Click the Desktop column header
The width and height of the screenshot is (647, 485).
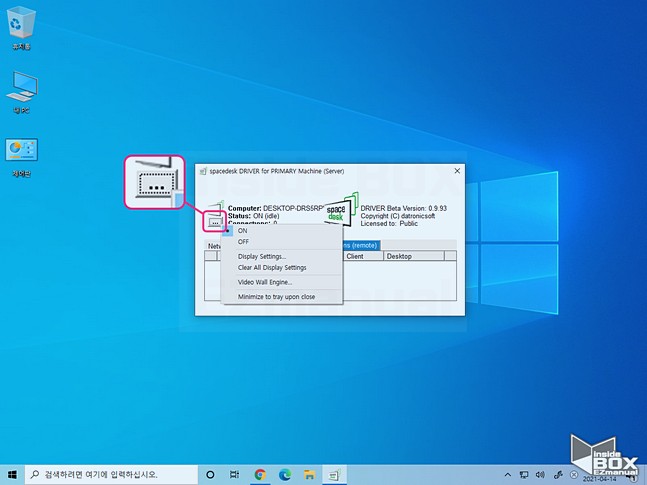pos(413,256)
